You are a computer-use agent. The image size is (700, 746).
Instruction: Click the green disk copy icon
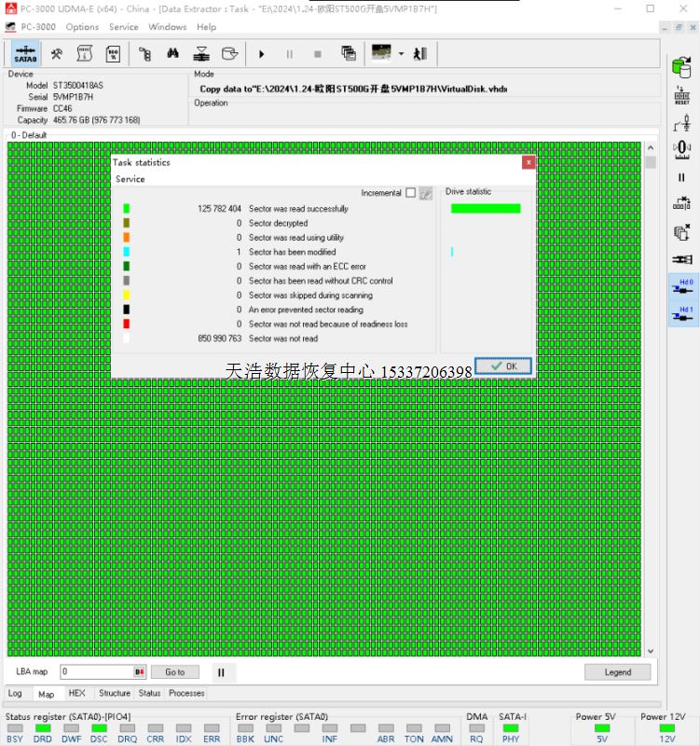coord(681,65)
